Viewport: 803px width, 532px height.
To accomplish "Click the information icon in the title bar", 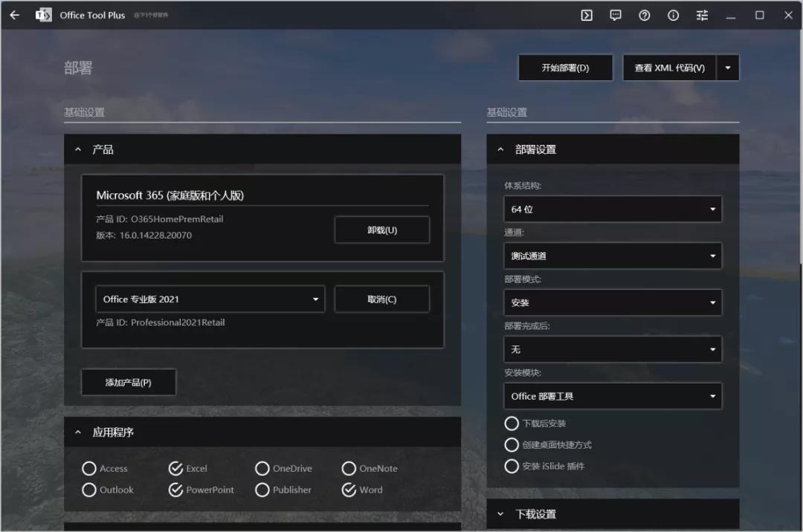I will point(673,15).
